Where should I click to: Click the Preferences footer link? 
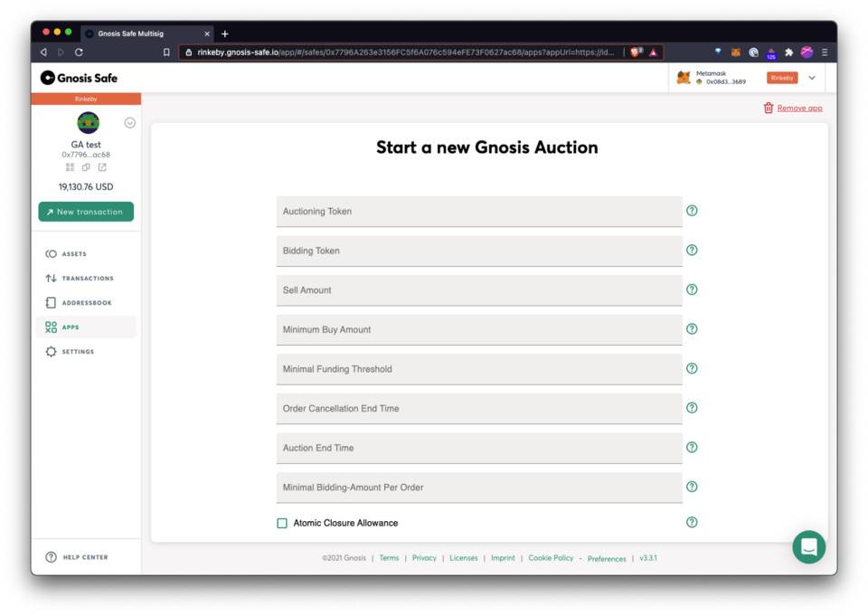point(607,559)
